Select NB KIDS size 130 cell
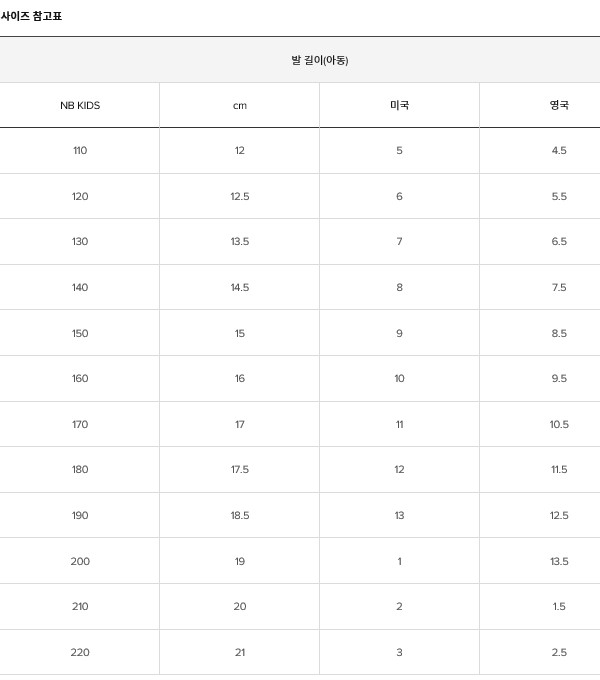This screenshot has width=600, height=680. (x=80, y=242)
